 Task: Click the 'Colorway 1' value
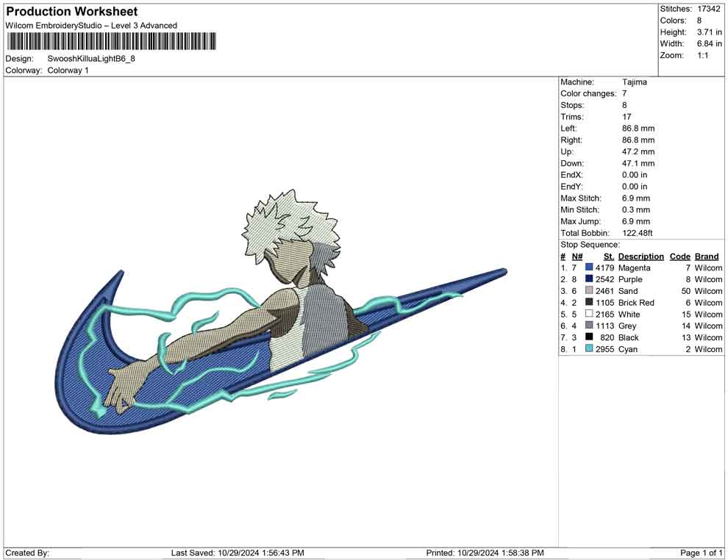point(68,71)
